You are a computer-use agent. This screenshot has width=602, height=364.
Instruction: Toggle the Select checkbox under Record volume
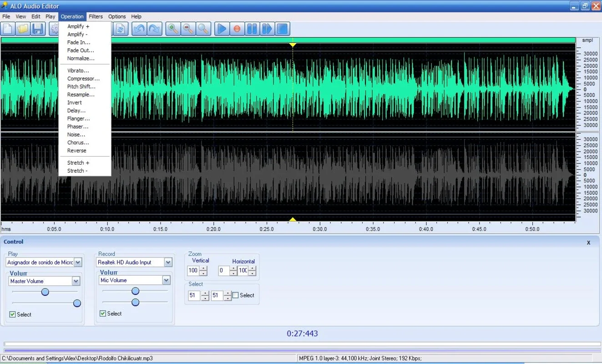[102, 313]
